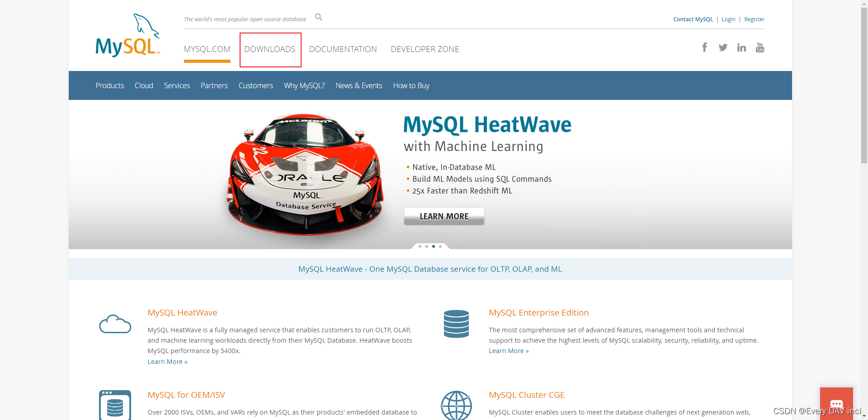Screen dimensions: 868x420
Task: Click the scrollbar down arrow
Action: pos(864,416)
